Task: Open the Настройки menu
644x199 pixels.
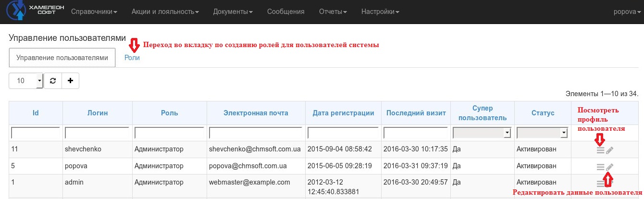Action: click(x=380, y=12)
